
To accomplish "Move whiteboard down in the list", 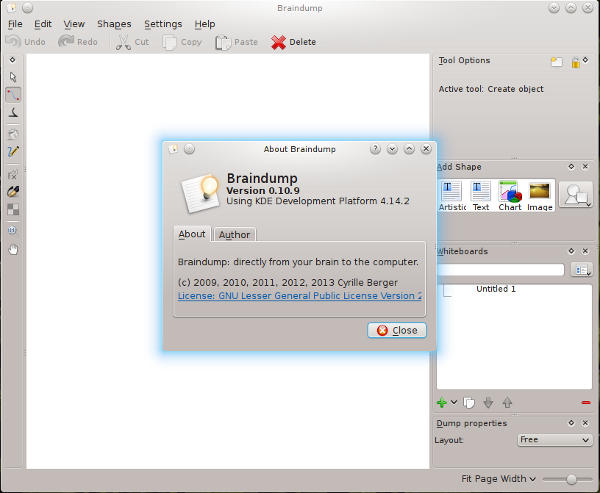I will 488,403.
